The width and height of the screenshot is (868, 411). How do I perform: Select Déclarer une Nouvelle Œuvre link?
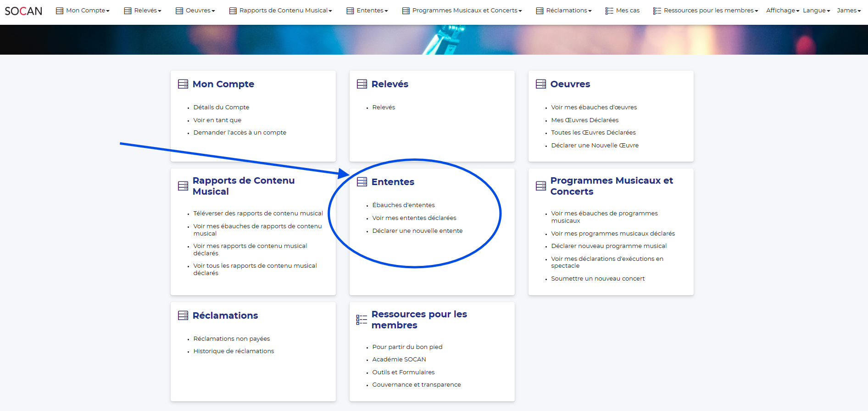[x=595, y=146]
